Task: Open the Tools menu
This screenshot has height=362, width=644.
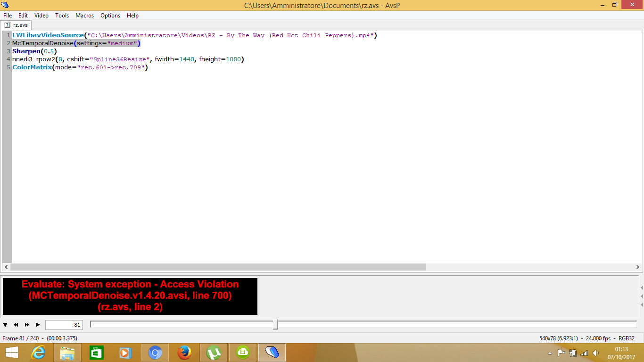Action: tap(62, 16)
